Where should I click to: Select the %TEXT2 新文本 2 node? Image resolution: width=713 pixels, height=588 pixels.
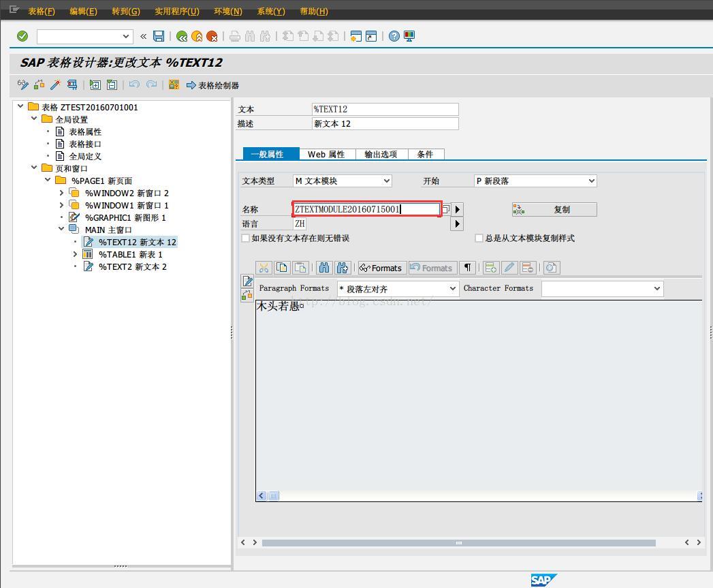point(132,266)
